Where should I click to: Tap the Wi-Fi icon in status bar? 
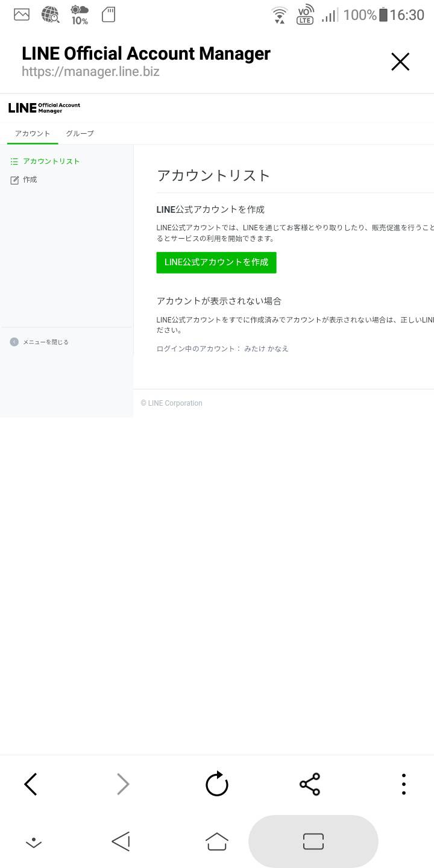(279, 14)
